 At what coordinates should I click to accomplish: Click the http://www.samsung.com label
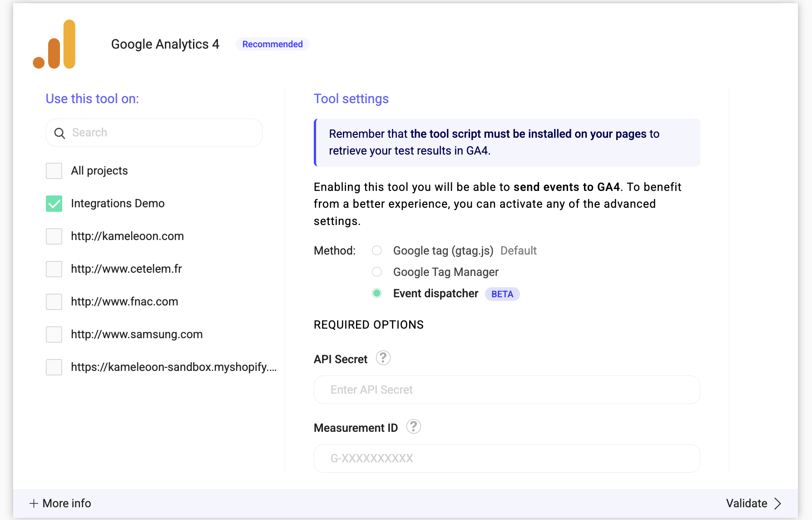point(137,335)
